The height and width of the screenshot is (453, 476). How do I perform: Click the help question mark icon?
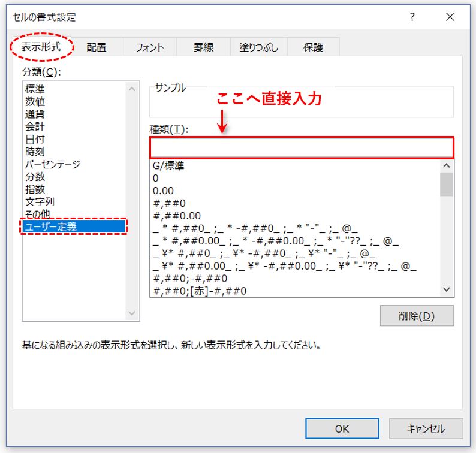412,17
